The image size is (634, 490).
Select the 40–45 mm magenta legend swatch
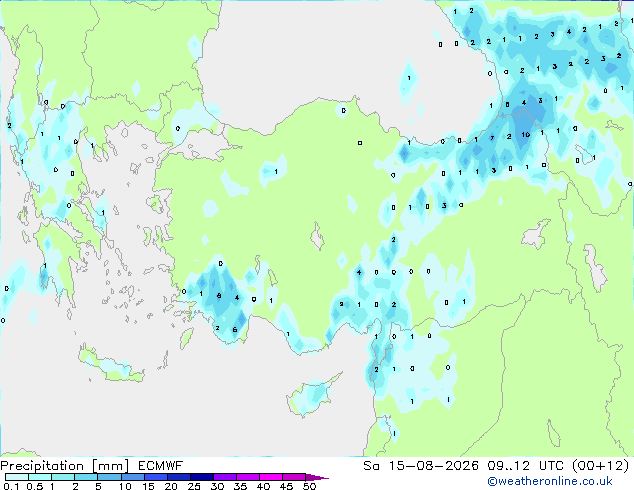pyautogui.click(x=271, y=477)
